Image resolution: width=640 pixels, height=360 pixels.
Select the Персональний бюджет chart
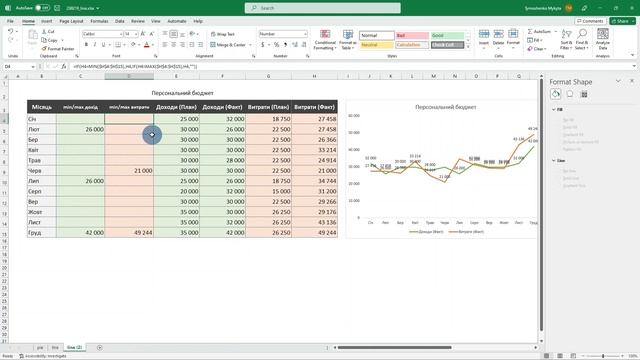442,169
